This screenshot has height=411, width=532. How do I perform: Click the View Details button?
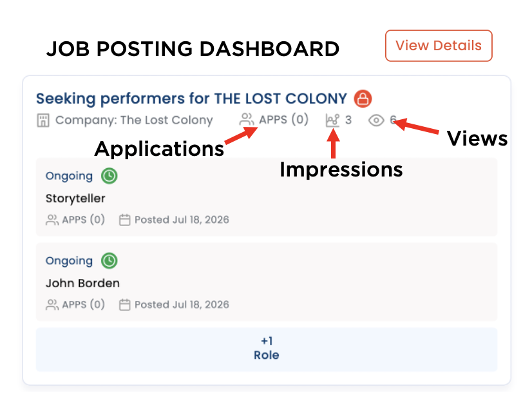tap(439, 46)
